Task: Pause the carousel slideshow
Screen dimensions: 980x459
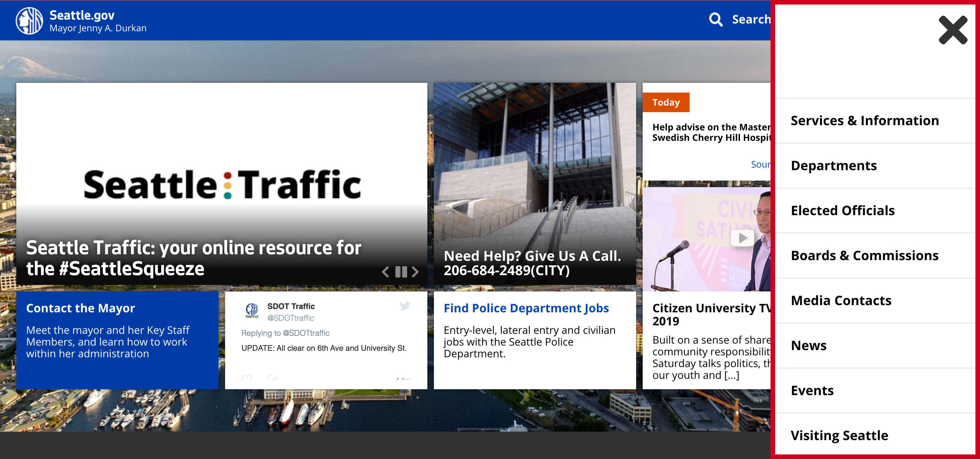Action: (401, 272)
